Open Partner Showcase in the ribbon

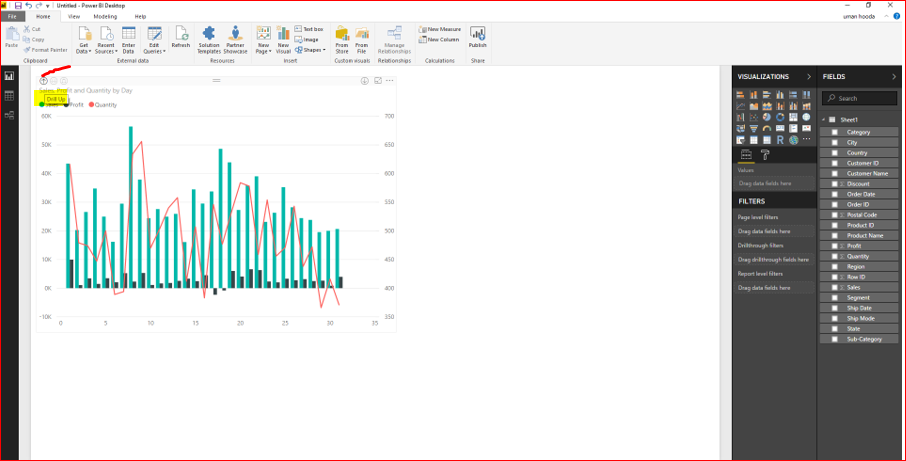(x=235, y=40)
